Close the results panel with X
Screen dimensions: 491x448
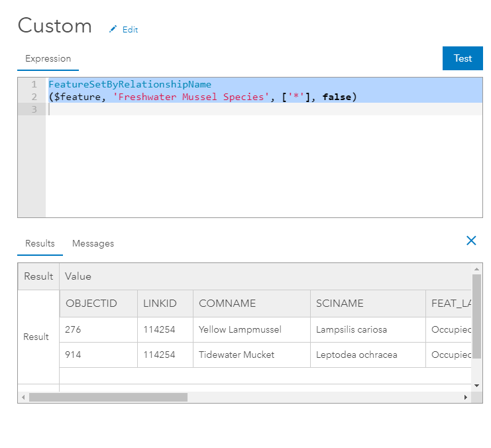point(471,241)
